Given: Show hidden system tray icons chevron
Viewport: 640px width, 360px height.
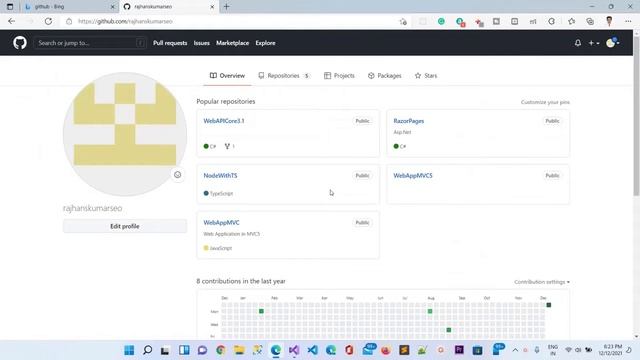Looking at the screenshot, I should (515, 350).
